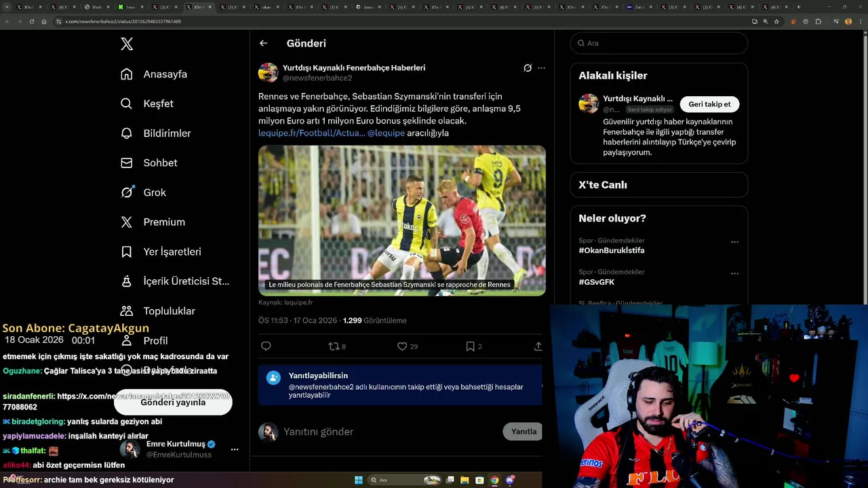
Task: Open File Explorer from the taskbar
Action: (465, 480)
